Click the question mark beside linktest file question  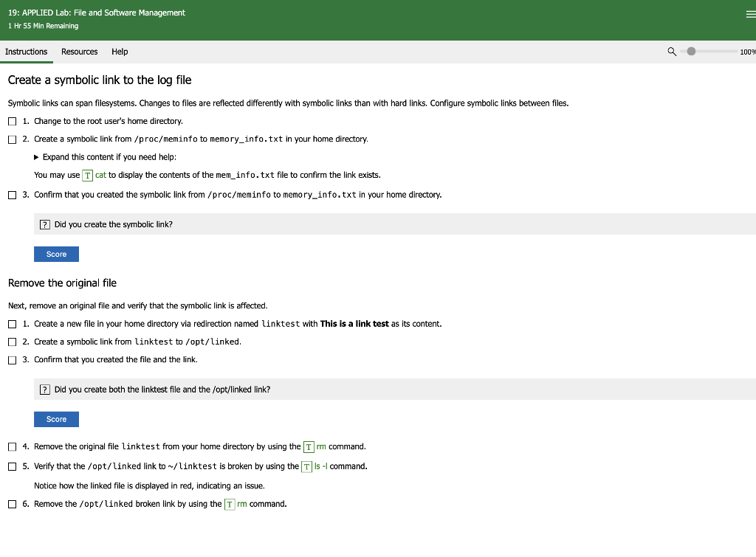pos(45,389)
